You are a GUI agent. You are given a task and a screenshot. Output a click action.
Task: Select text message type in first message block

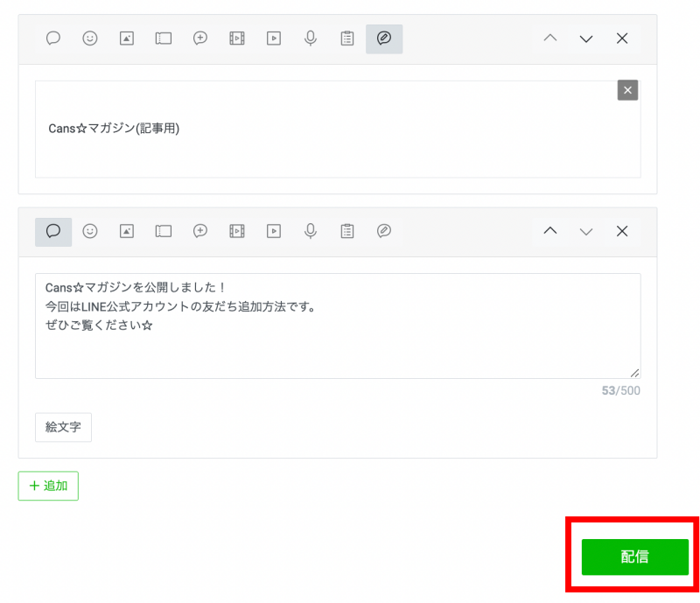53,39
